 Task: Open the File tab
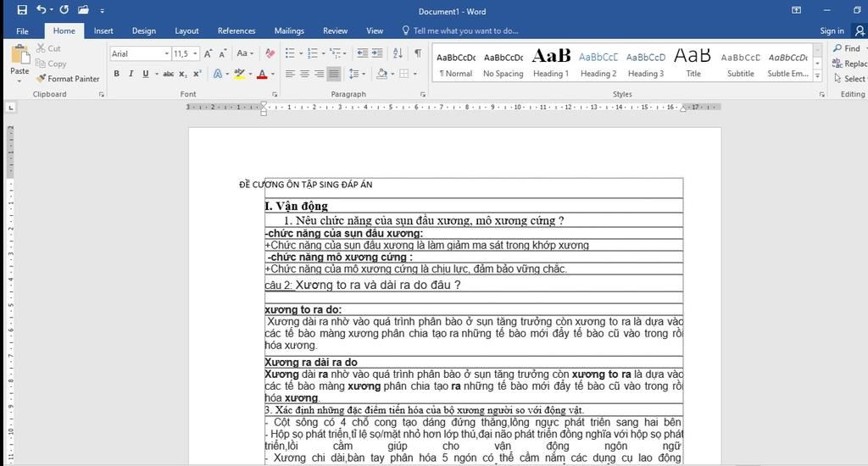pos(22,31)
